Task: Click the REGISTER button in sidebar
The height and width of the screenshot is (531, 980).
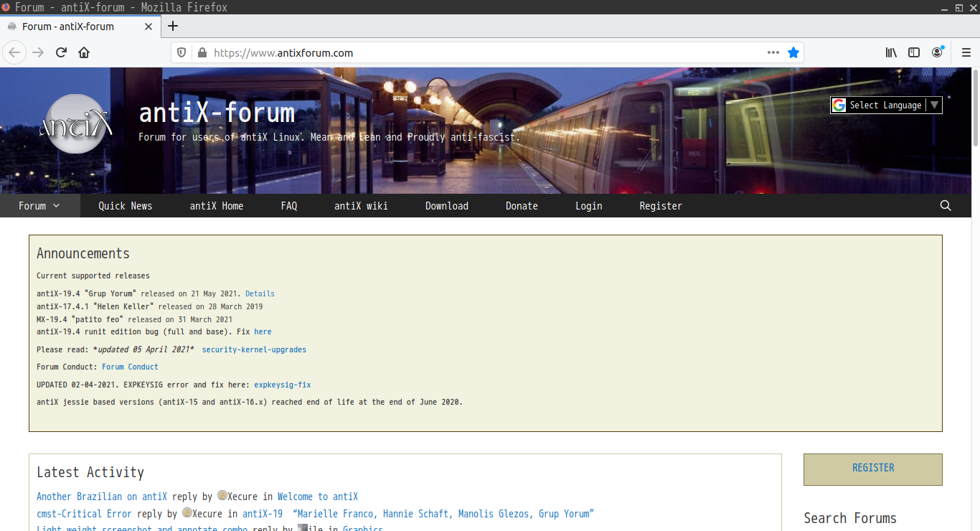Action: coord(873,469)
